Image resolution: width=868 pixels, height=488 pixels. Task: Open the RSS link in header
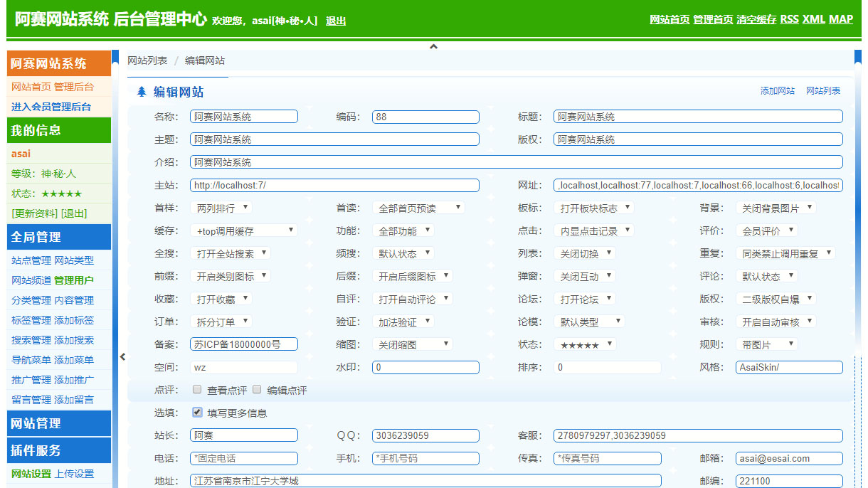[x=789, y=19]
